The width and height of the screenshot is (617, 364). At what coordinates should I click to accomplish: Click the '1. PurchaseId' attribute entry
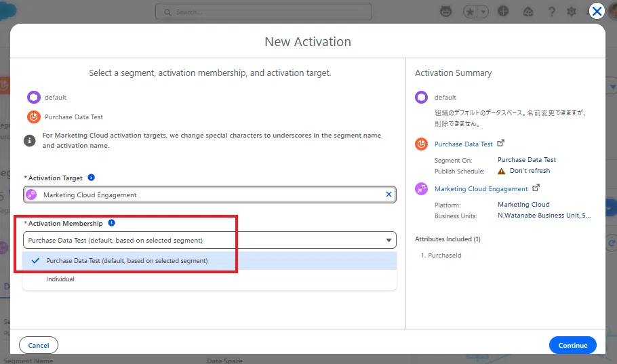[x=441, y=256]
